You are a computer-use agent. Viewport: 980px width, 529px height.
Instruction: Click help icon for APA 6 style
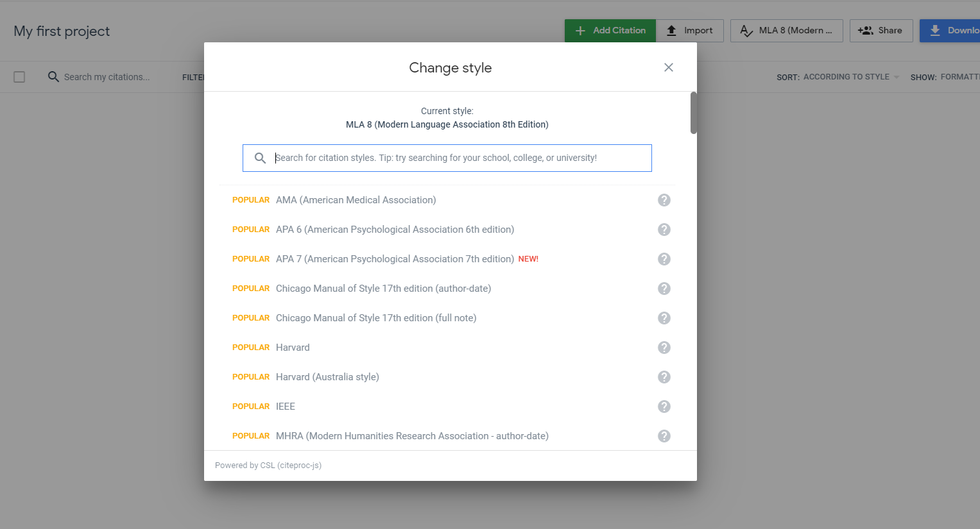click(664, 230)
